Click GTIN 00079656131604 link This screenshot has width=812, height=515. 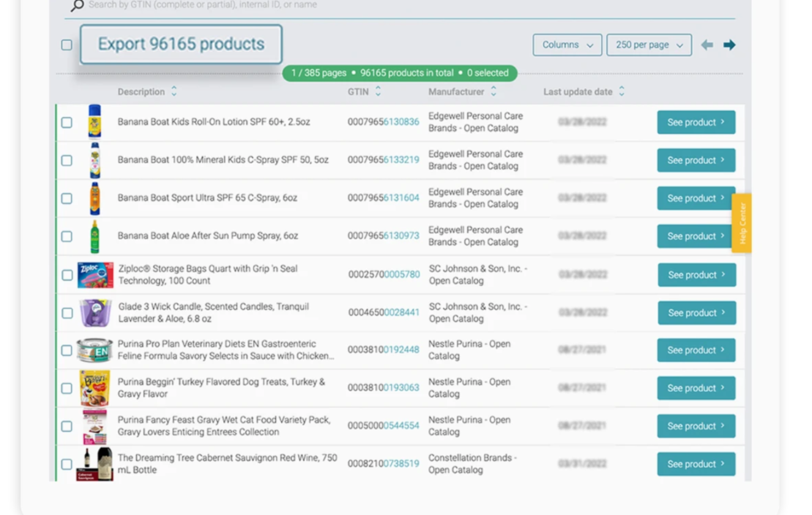pyautogui.click(x=384, y=198)
